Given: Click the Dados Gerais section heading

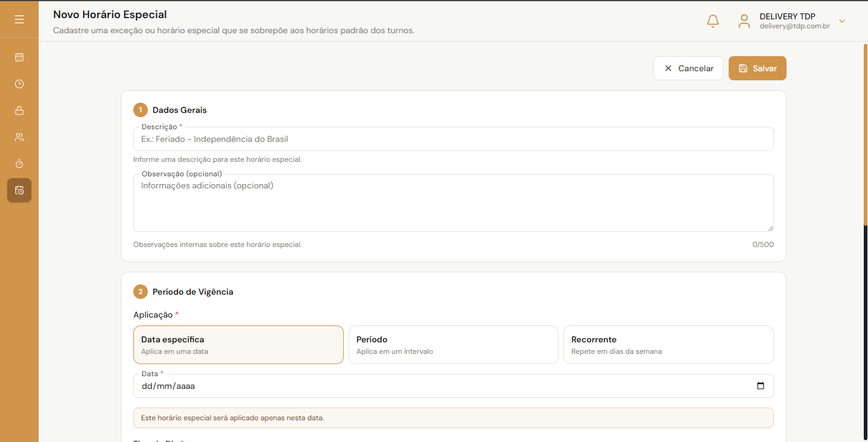Looking at the screenshot, I should point(180,110).
